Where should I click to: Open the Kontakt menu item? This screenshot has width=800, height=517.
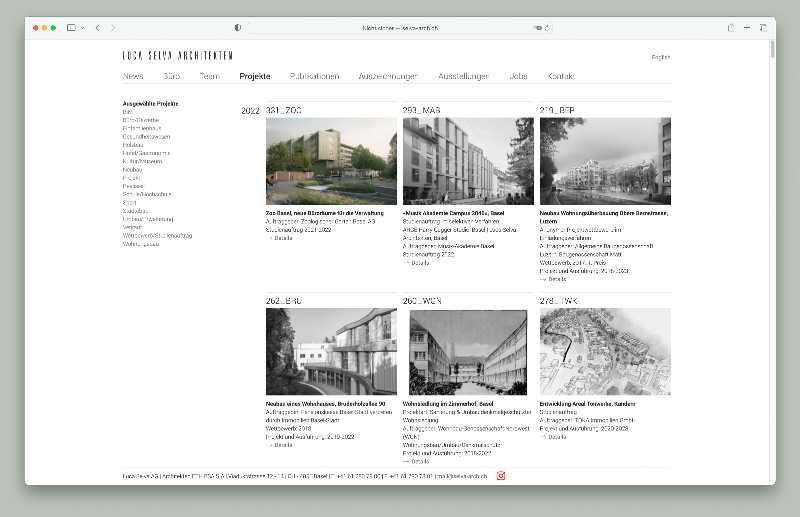pos(561,76)
